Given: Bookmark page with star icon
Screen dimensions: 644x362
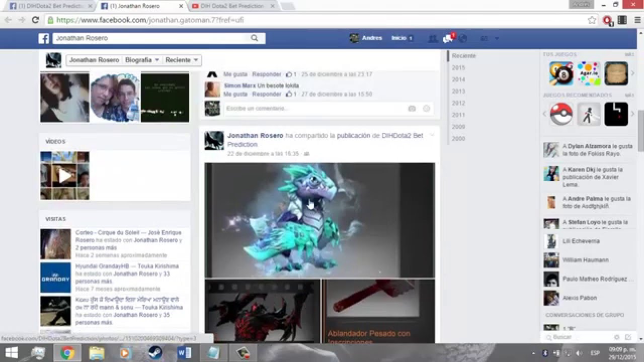Looking at the screenshot, I should pos(592,20).
